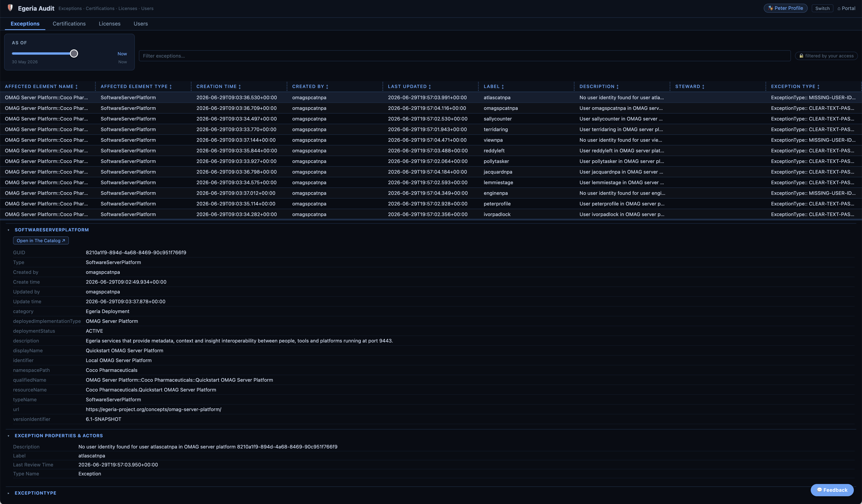Click the Egeria Audit title
Image resolution: width=862 pixels, height=504 pixels.
coord(36,8)
